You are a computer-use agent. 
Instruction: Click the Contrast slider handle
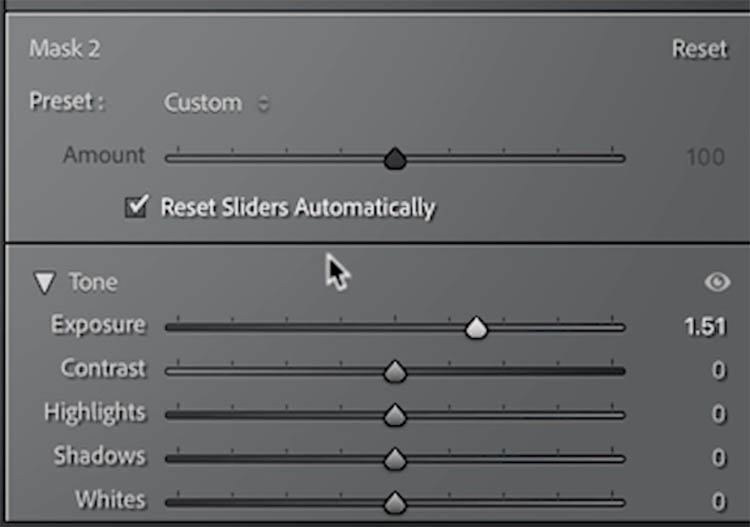395,372
